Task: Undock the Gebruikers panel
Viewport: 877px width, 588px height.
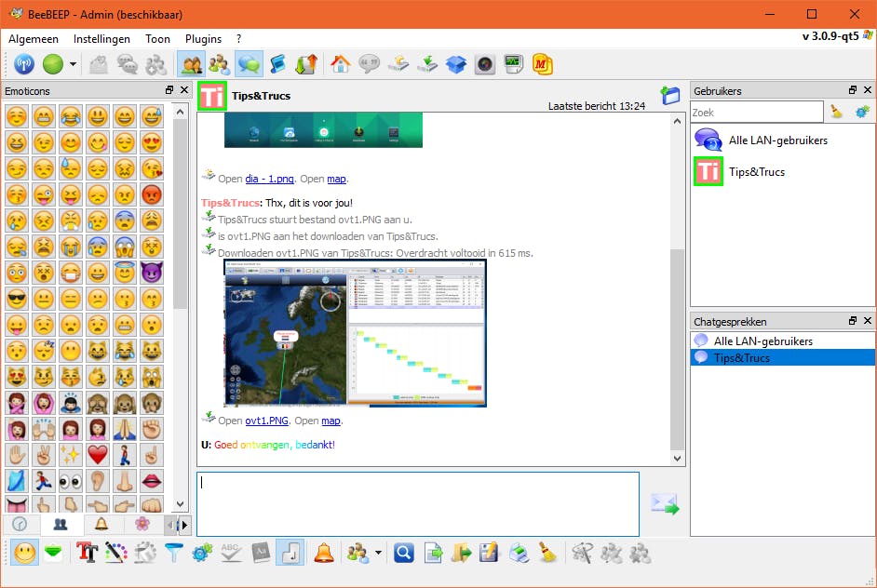Action: click(853, 90)
